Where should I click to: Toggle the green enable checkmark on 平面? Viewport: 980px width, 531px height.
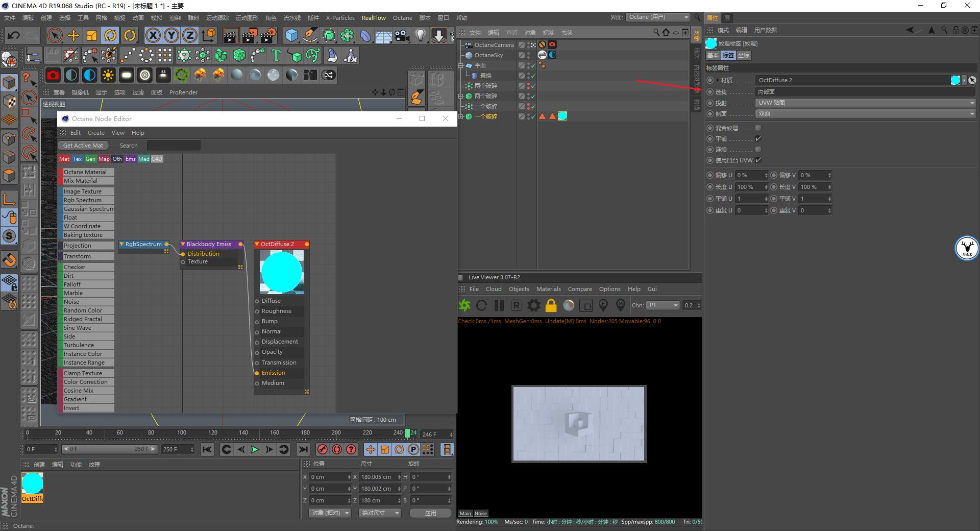coord(533,65)
